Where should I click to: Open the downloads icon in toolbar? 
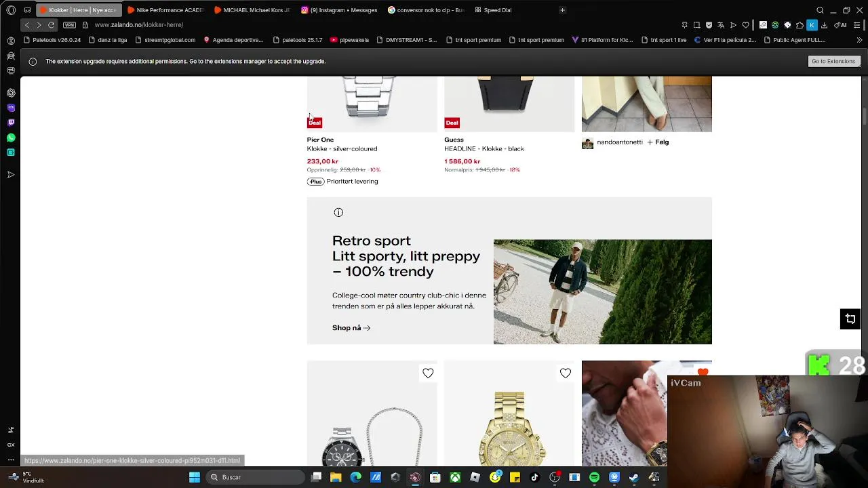pos(824,25)
